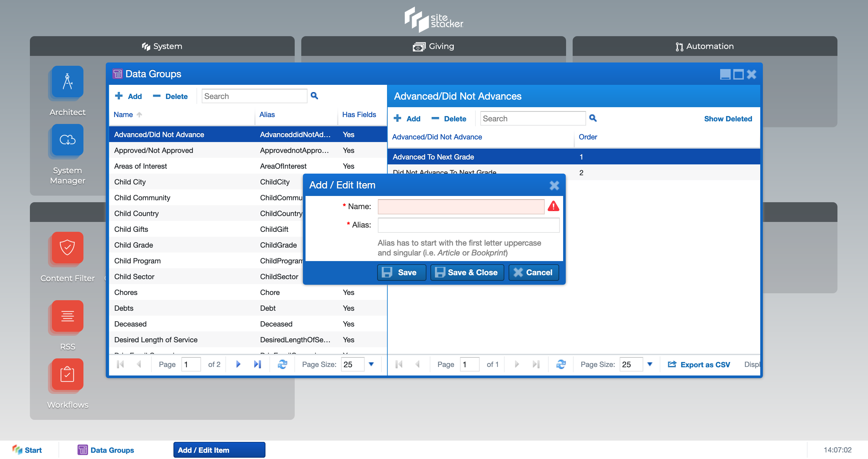Image resolution: width=868 pixels, height=459 pixels.
Task: Launch the Content Filter shield icon
Action: tap(67, 248)
